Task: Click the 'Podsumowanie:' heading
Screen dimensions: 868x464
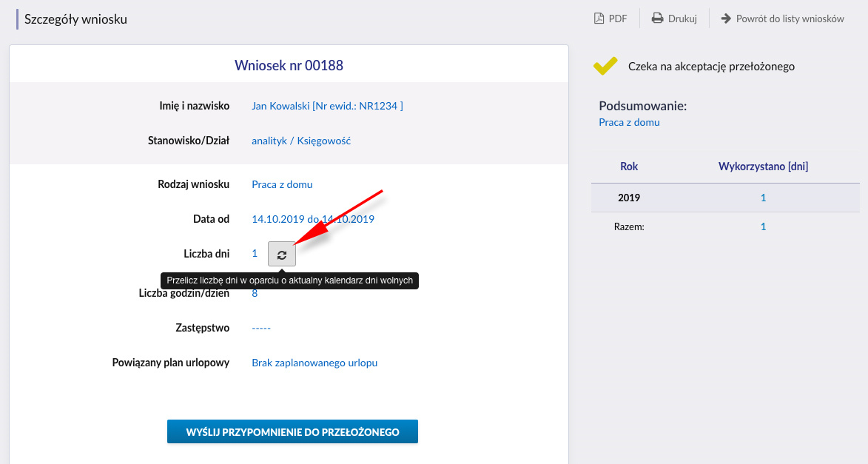Action: click(643, 106)
